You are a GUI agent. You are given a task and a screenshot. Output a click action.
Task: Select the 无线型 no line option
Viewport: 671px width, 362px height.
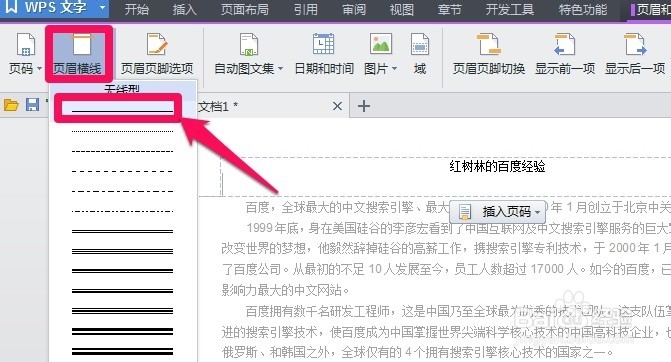(x=122, y=89)
